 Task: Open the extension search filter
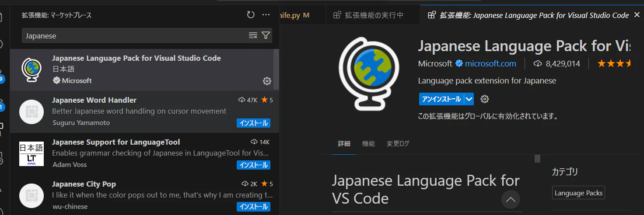click(x=266, y=35)
